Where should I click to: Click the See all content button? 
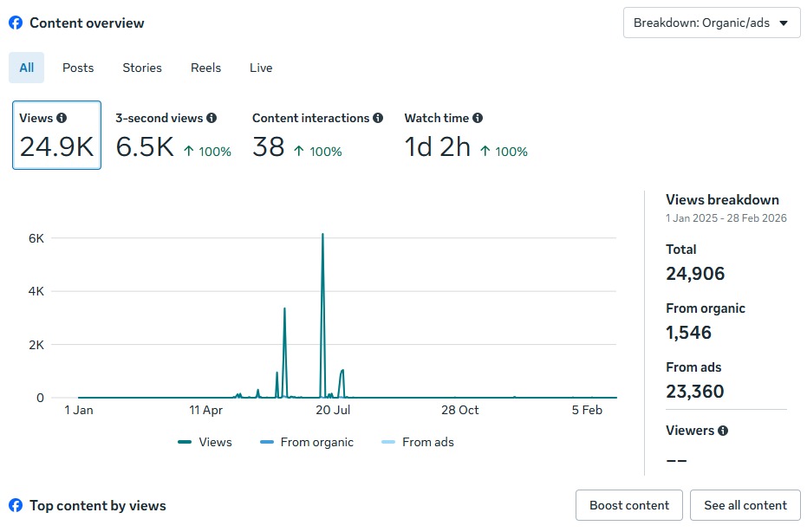(x=745, y=505)
